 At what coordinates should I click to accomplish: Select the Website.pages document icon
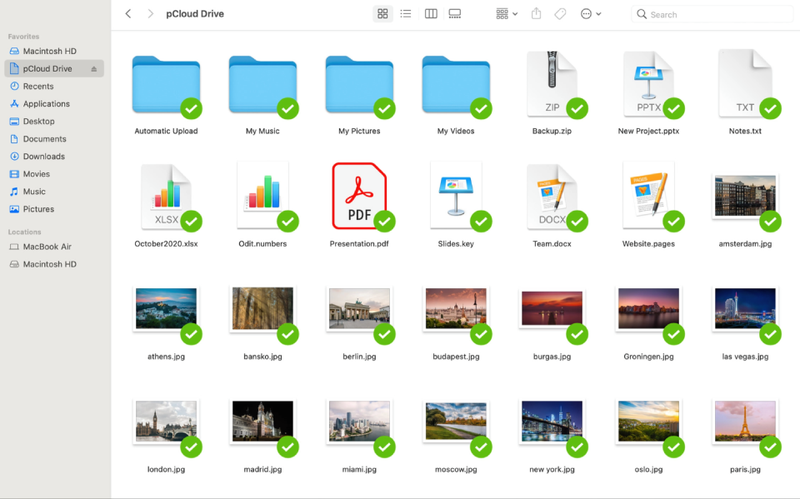pyautogui.click(x=648, y=196)
